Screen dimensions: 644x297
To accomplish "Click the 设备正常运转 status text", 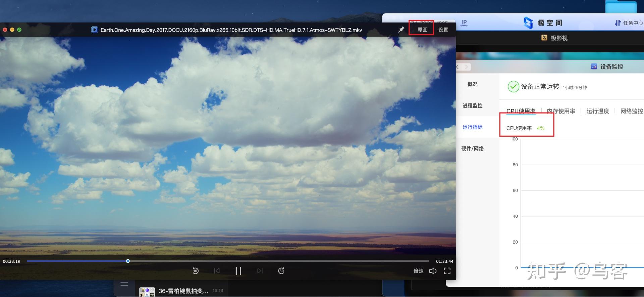I will tap(540, 87).
